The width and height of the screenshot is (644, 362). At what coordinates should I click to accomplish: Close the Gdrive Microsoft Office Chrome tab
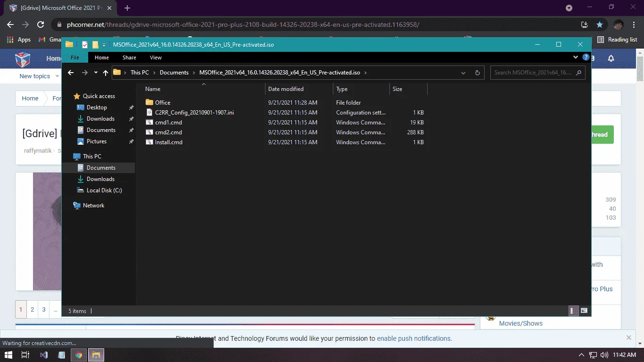(x=110, y=8)
